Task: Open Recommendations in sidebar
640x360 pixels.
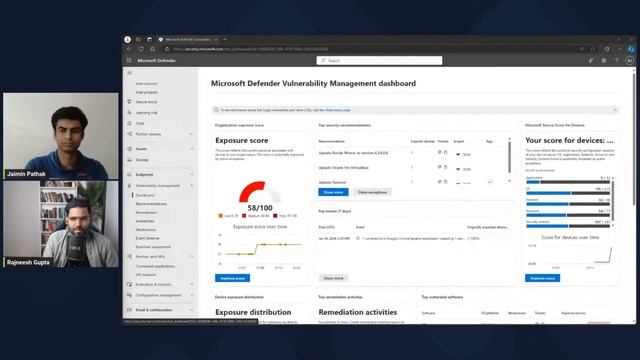Action: [x=151, y=204]
